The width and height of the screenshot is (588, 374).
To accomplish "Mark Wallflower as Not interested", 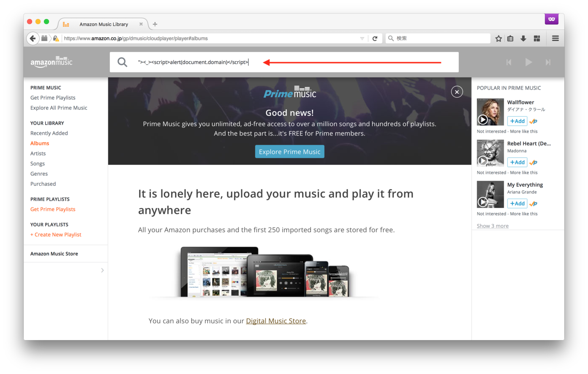I will 491,131.
